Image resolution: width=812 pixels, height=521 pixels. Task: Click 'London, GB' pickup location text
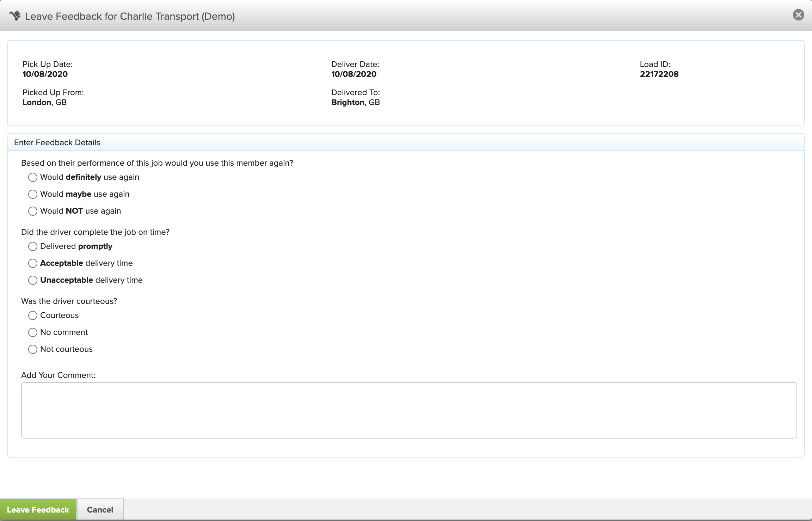(x=44, y=102)
